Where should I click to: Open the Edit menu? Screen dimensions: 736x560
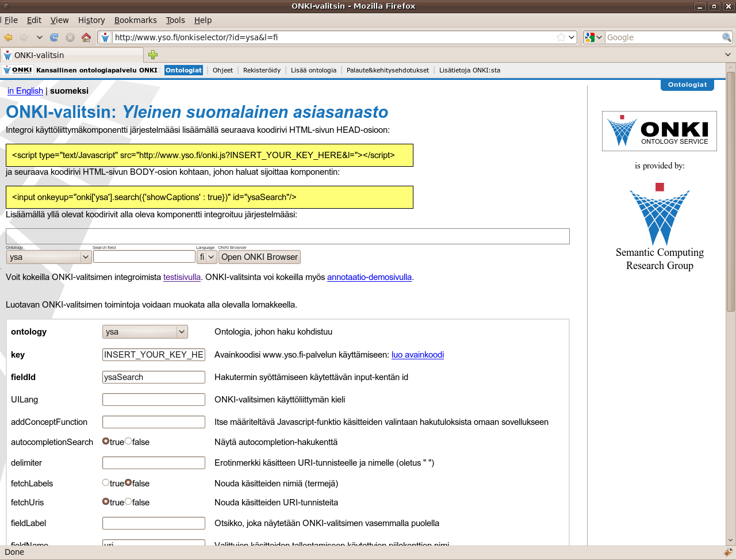(x=34, y=20)
